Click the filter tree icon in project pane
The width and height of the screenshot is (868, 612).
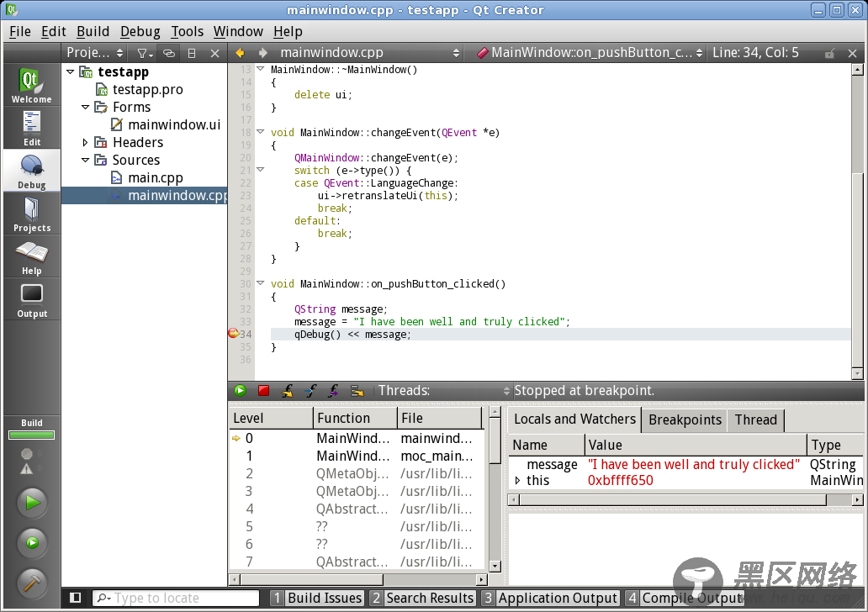[145, 53]
